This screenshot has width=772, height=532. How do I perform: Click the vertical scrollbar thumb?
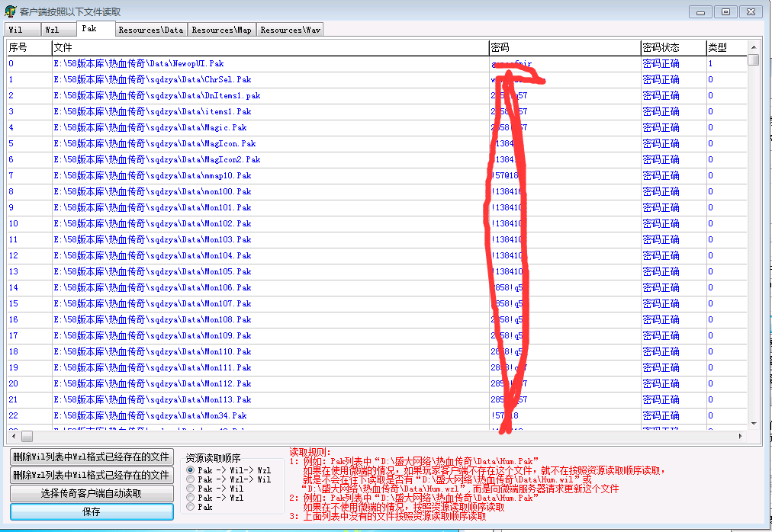(x=753, y=60)
